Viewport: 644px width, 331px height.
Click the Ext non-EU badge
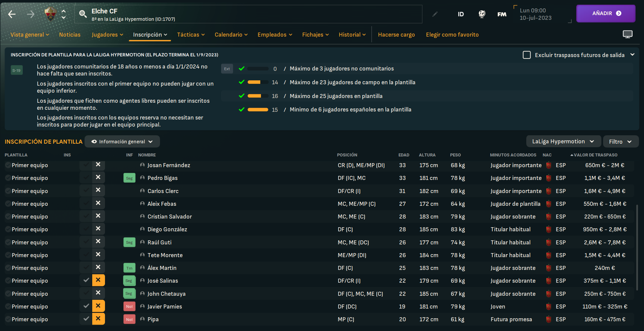coord(227,69)
